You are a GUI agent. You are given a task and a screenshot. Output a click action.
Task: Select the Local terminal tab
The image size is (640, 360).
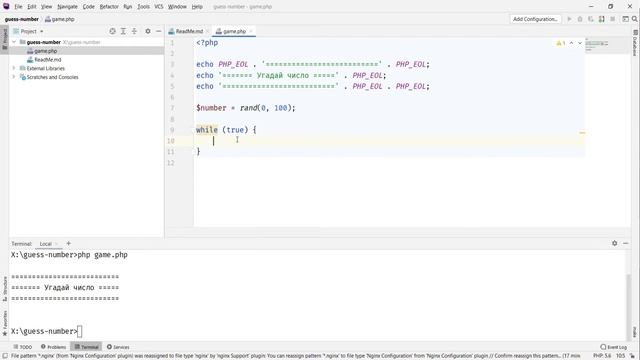45,244
